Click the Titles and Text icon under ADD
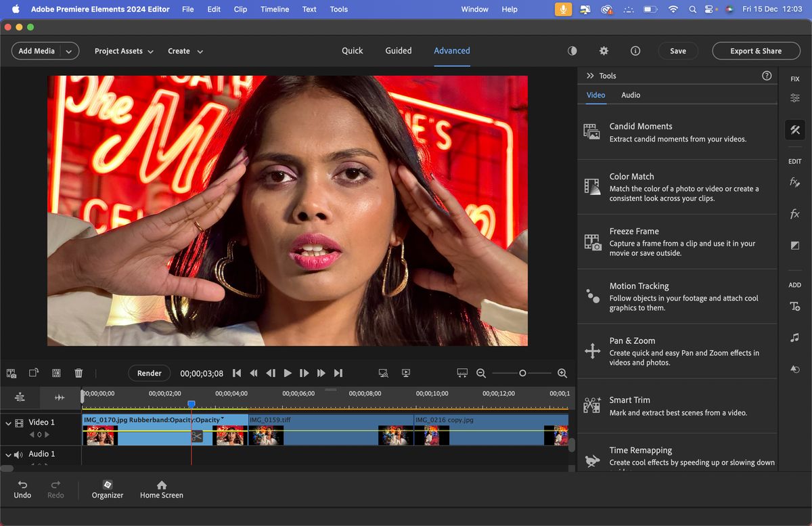This screenshot has height=526, width=812. point(794,306)
